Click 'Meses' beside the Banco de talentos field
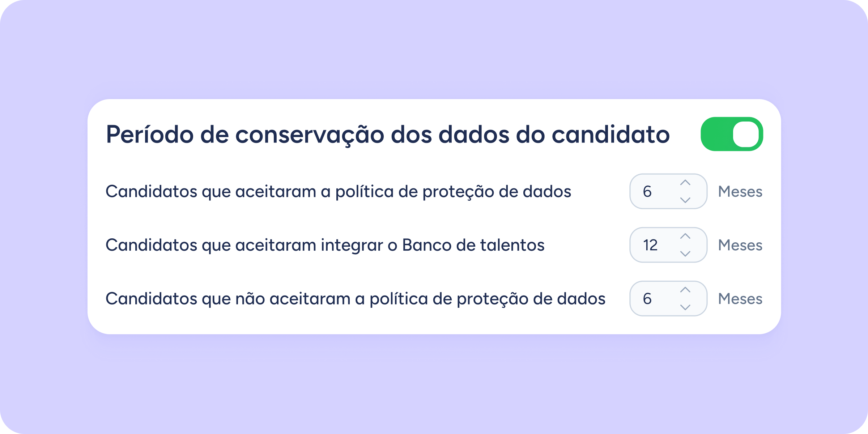The width and height of the screenshot is (868, 434). (740, 245)
